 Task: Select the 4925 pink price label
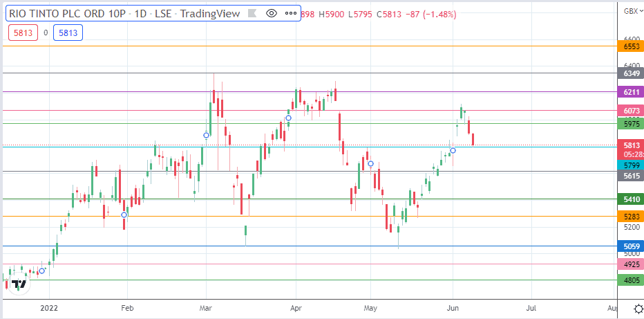630,264
